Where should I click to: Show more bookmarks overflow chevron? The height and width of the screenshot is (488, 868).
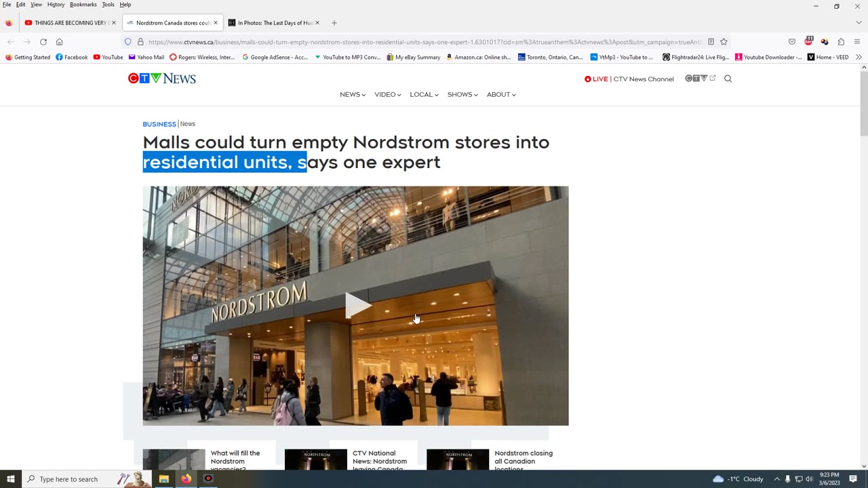tap(859, 57)
